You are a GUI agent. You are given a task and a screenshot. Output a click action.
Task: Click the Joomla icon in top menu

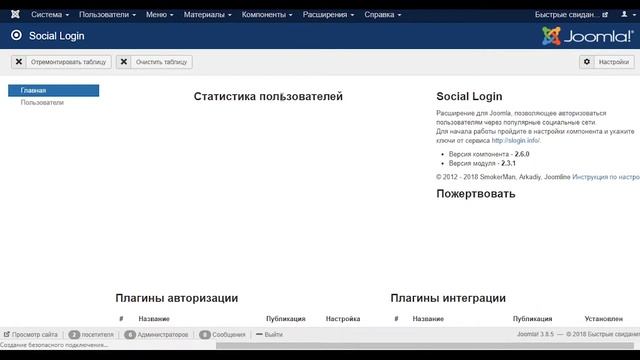15,14
